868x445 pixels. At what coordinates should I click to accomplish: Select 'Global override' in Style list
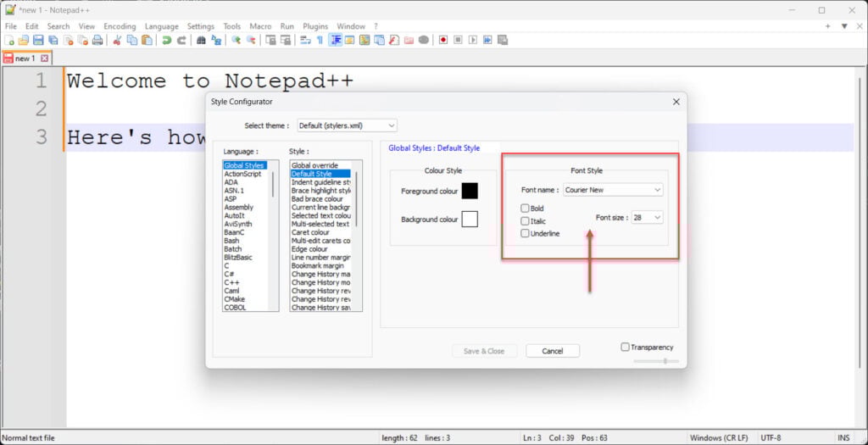click(x=314, y=165)
